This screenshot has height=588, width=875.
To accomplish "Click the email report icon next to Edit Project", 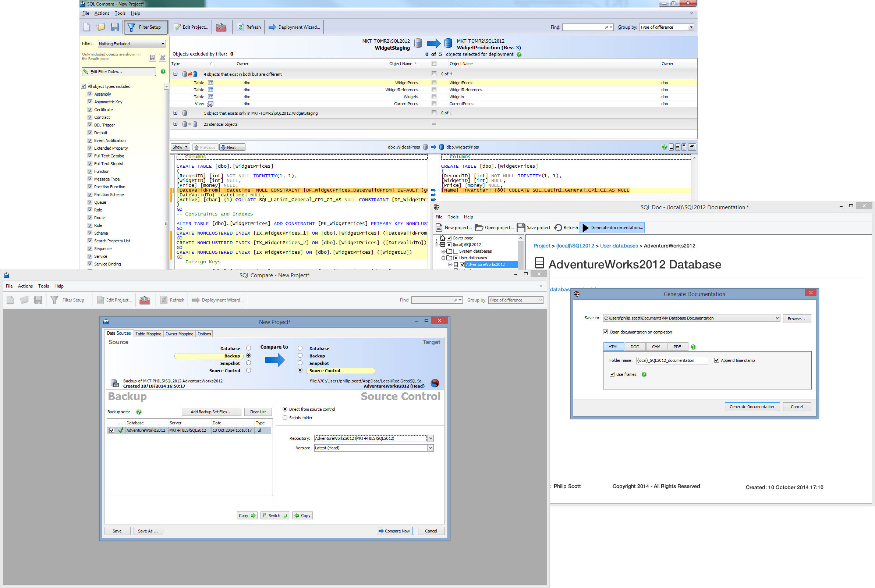I will 221,27.
